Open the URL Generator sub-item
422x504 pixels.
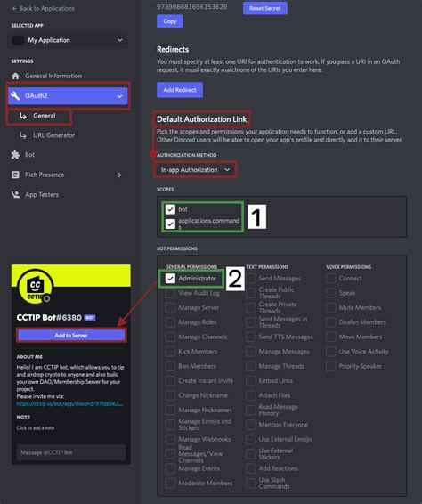[53, 135]
